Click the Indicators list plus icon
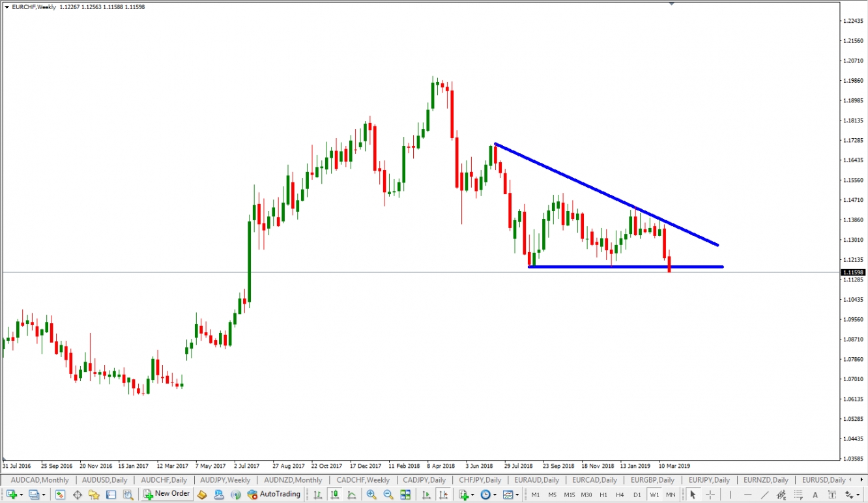The height and width of the screenshot is (503, 868). point(464,495)
